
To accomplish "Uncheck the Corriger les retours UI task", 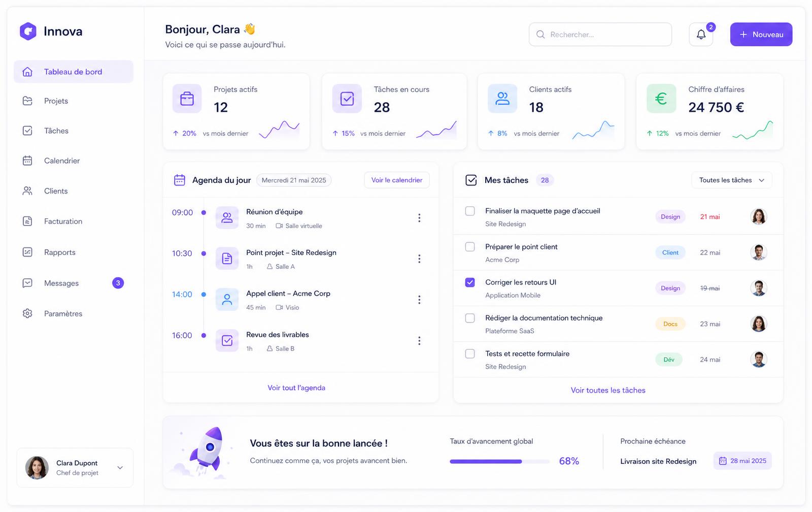I will (x=470, y=282).
